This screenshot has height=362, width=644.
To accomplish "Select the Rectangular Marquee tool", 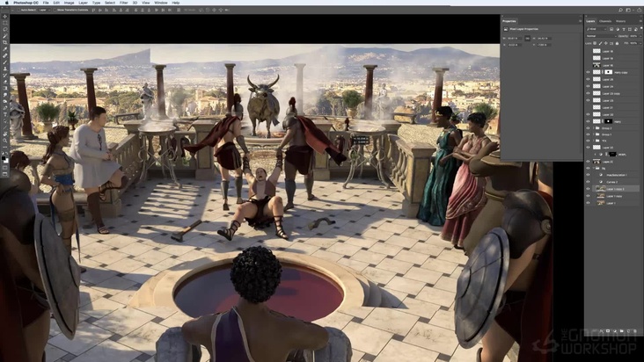I will pyautogui.click(x=4, y=24).
